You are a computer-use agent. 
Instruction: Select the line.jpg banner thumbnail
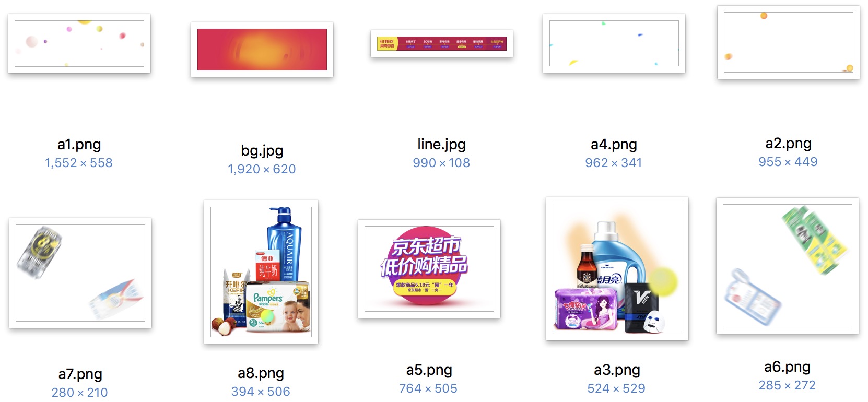[x=442, y=43]
